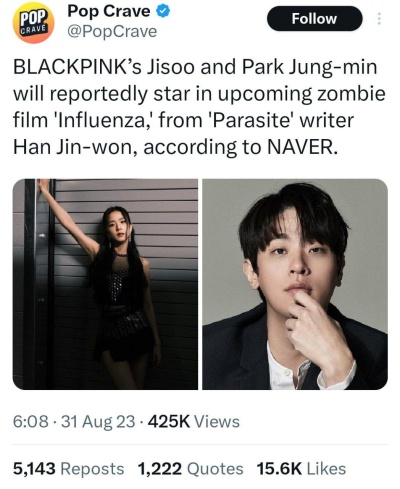Open the right portrait photo thumbnail
This screenshot has height=489, width=400.
pyautogui.click(x=295, y=284)
